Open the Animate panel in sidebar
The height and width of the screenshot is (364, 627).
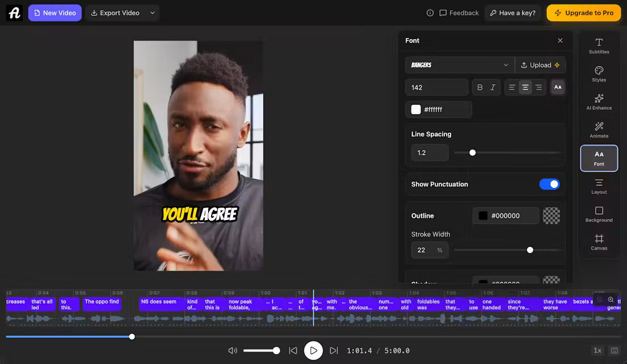599,130
